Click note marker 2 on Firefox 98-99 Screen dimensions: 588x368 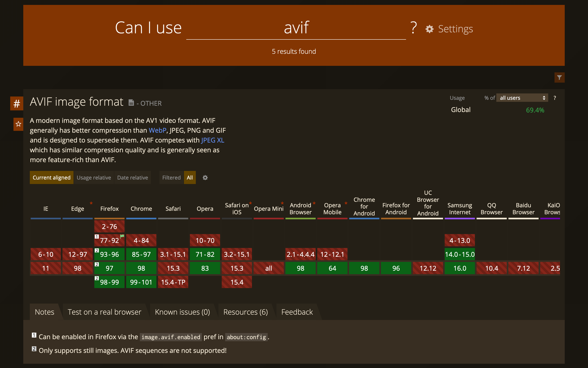pyautogui.click(x=97, y=278)
